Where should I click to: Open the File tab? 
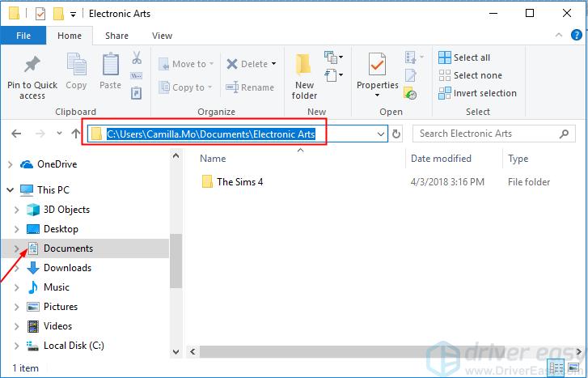pos(23,36)
